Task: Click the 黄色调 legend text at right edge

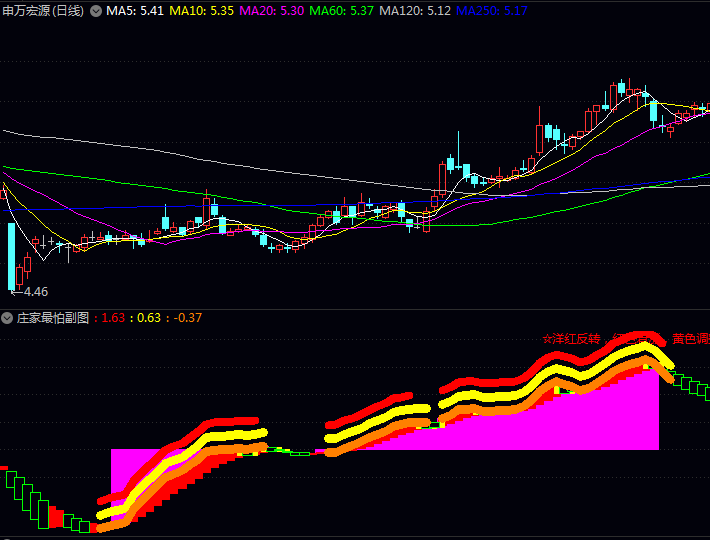Action: point(691,339)
